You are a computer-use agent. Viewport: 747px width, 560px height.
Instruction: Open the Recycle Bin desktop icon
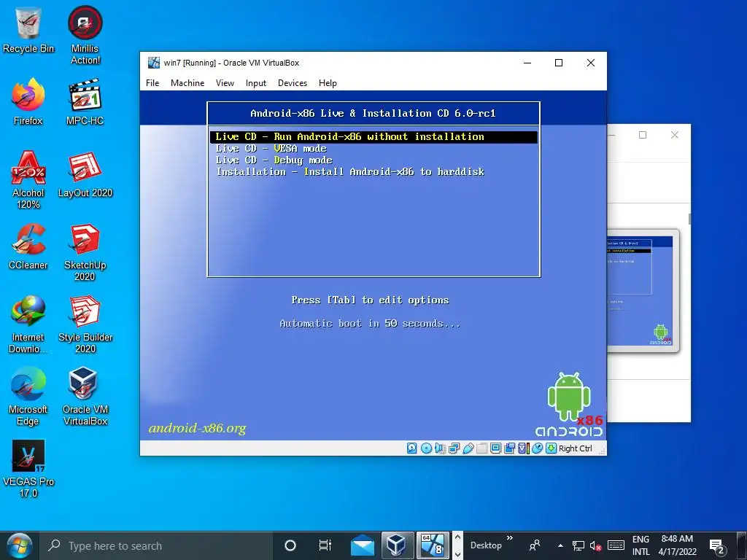[x=28, y=30]
